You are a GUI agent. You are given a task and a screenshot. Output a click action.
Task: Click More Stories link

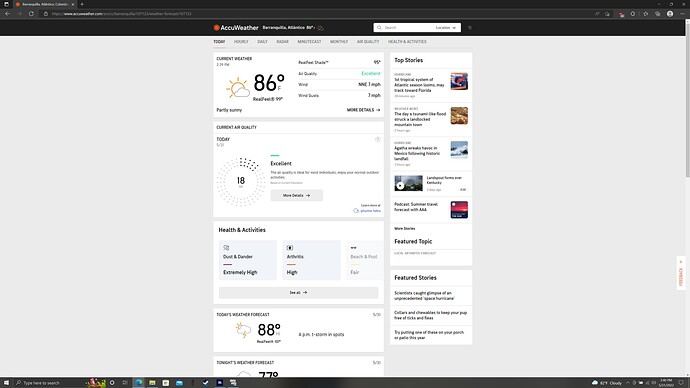tap(404, 229)
